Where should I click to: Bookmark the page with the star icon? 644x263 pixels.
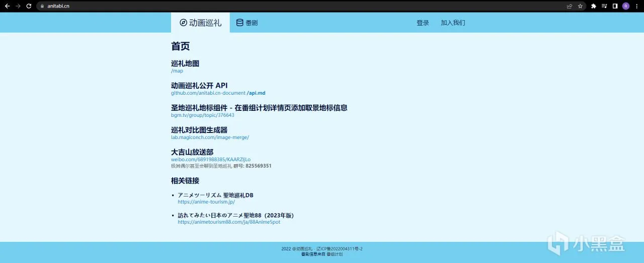[x=580, y=6]
